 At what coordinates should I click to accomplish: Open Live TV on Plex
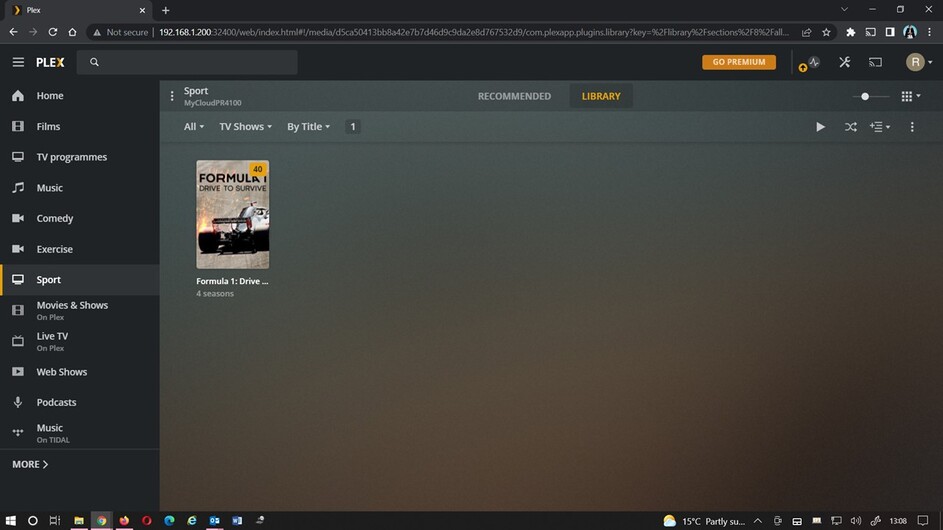pos(80,341)
